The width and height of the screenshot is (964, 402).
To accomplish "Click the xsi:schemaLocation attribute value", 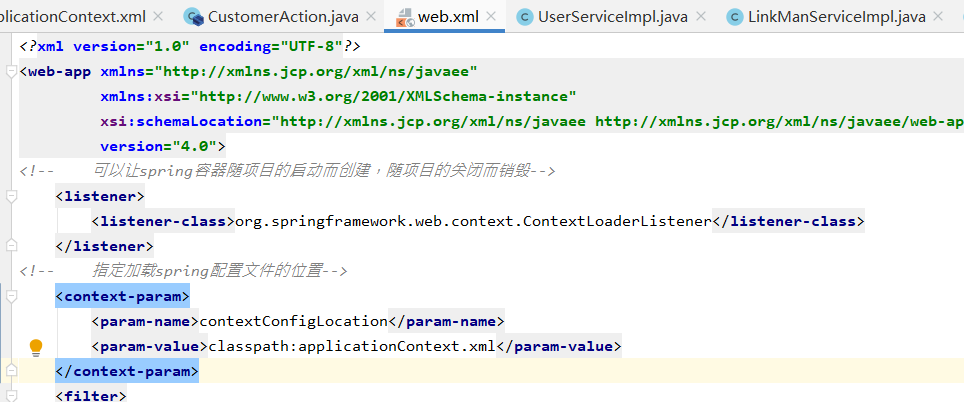I will (618, 122).
